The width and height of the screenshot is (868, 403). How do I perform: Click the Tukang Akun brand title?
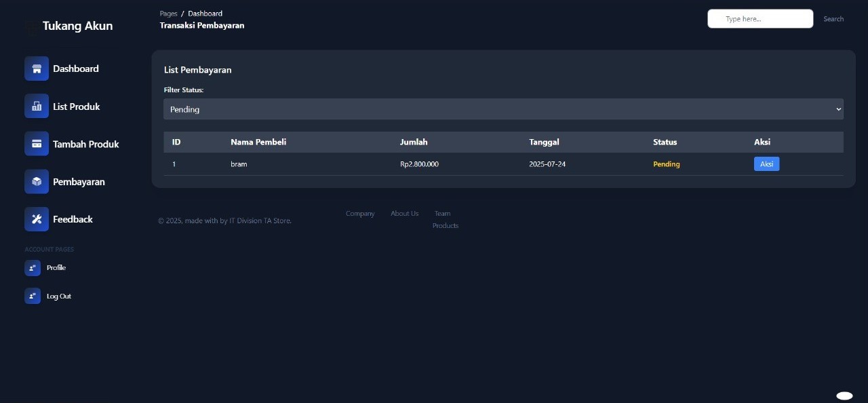(77, 26)
